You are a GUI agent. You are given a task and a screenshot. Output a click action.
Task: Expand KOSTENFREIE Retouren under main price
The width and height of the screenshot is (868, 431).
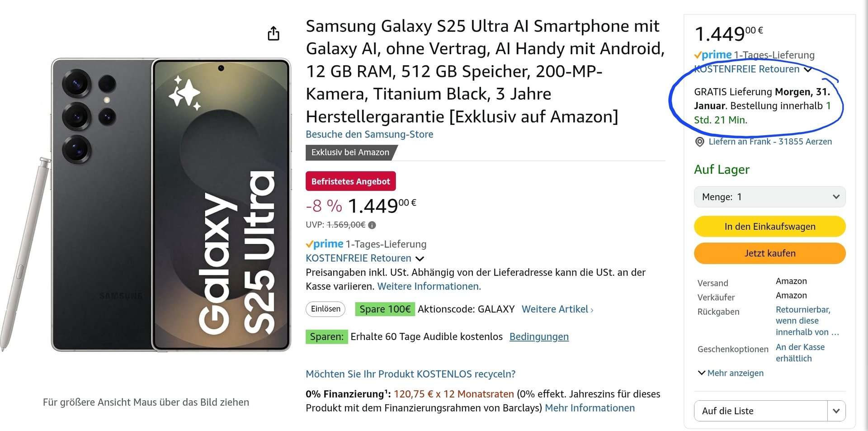point(420,259)
